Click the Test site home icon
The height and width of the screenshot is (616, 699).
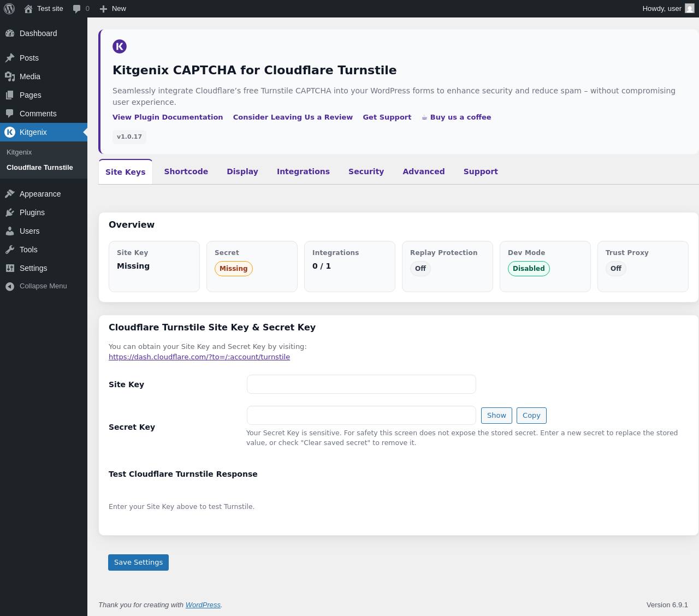pyautogui.click(x=28, y=9)
